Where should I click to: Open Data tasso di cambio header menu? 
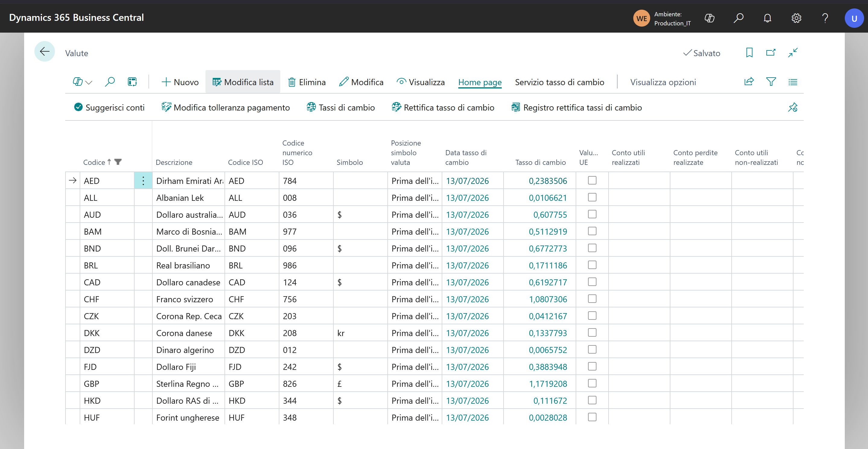[466, 158]
